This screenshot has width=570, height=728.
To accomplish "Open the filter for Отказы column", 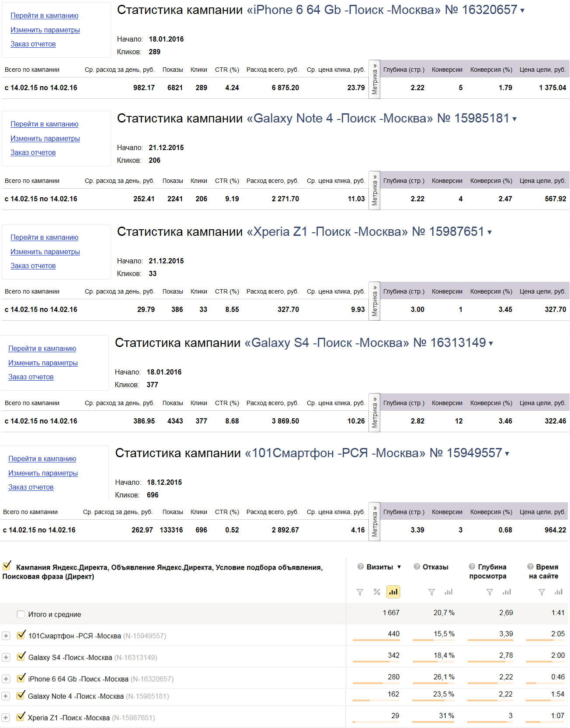I will (x=431, y=592).
